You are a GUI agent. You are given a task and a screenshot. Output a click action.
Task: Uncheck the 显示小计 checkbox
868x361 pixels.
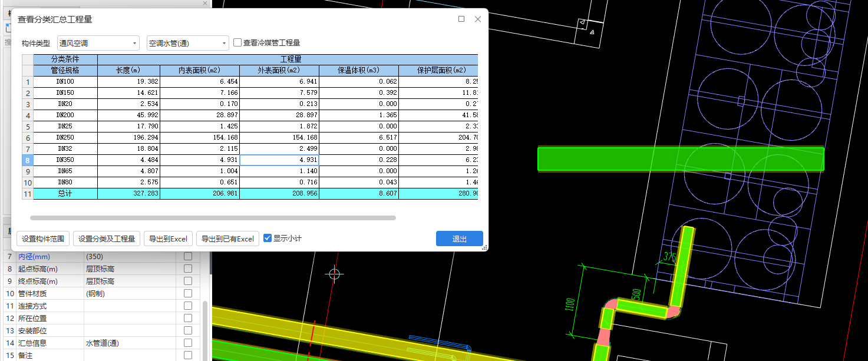268,238
